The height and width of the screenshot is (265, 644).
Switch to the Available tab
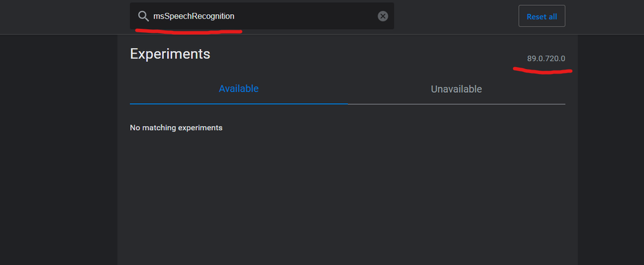coord(238,89)
